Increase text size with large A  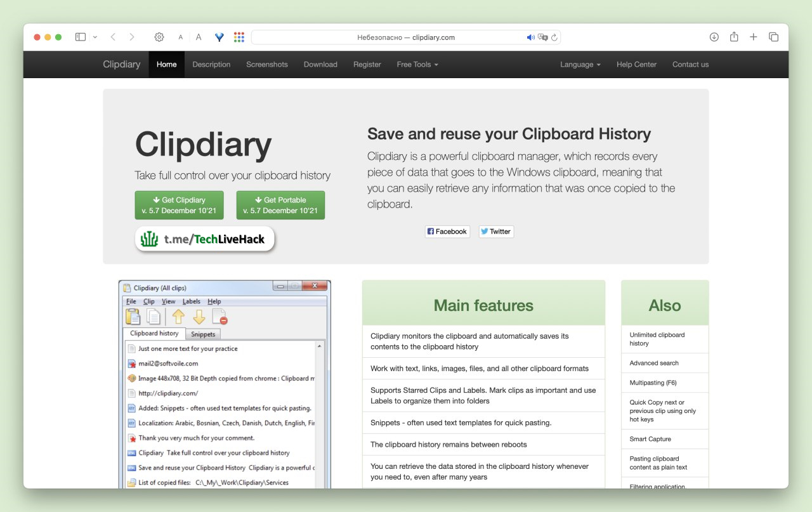point(199,37)
